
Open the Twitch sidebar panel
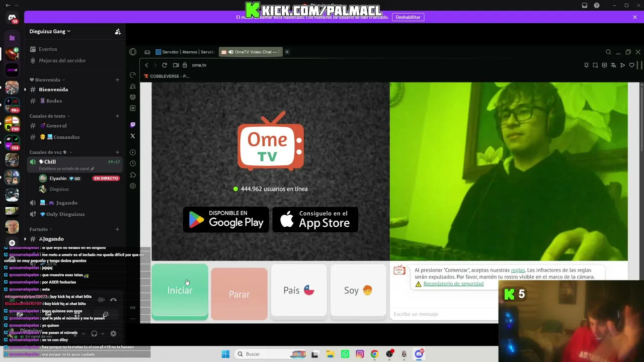tap(133, 125)
